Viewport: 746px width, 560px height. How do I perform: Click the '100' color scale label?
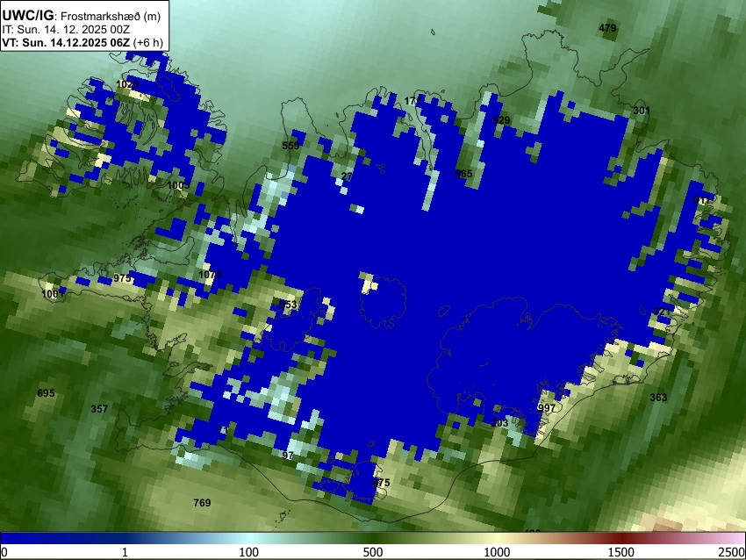pos(248,552)
